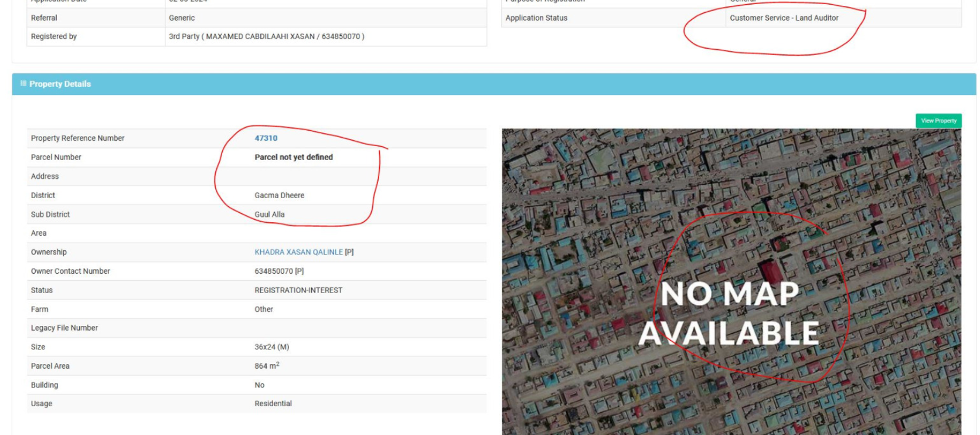980x435 pixels.
Task: Click the View Property button
Action: click(938, 121)
